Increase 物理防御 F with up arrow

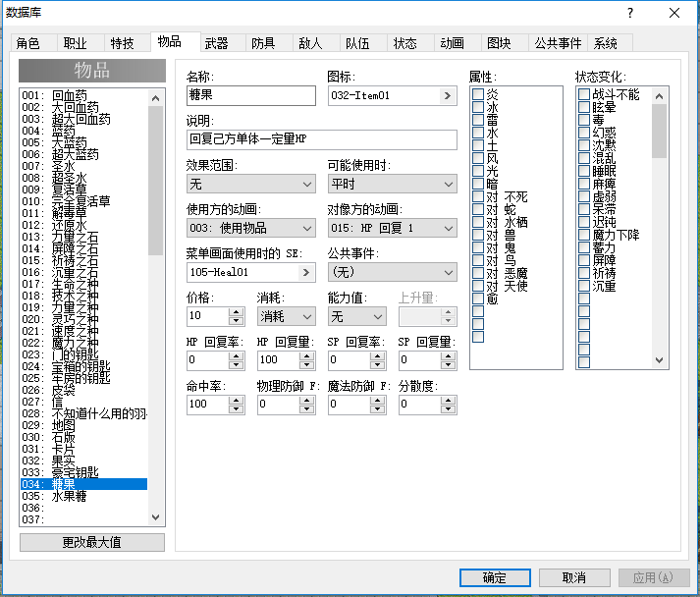(306, 400)
